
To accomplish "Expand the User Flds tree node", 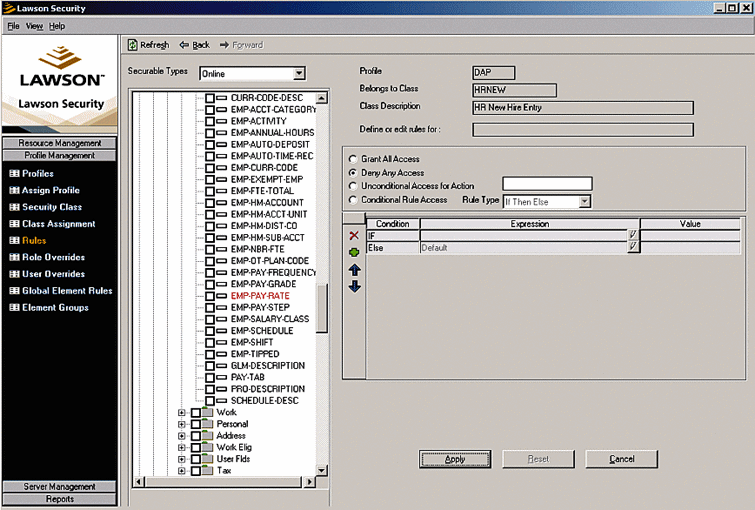I will pos(182,459).
